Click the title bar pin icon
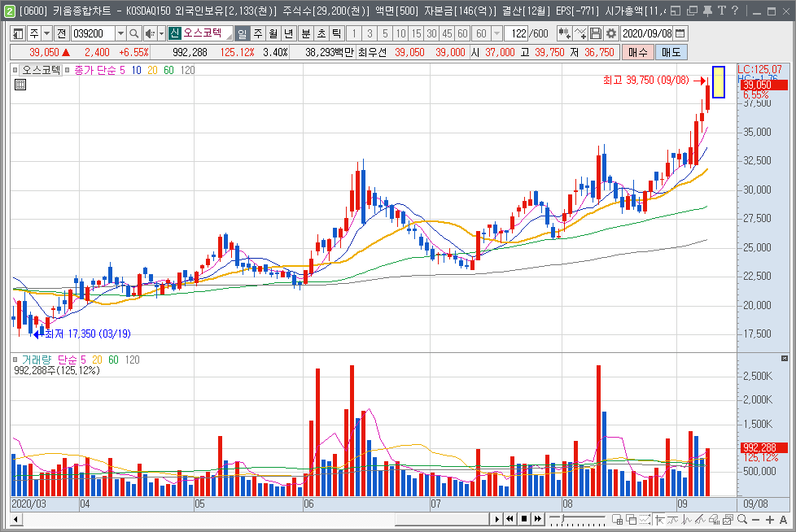This screenshot has height=532, width=796. coord(707,11)
